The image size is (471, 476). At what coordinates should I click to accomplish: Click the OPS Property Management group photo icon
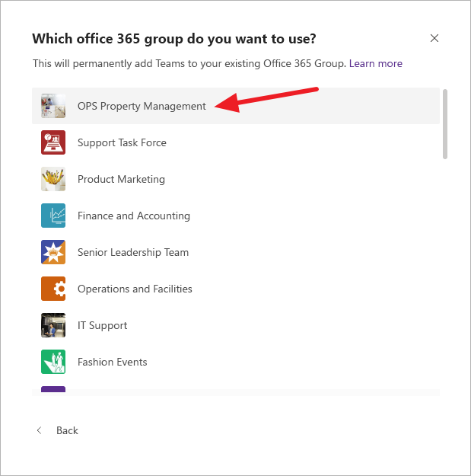[x=53, y=106]
